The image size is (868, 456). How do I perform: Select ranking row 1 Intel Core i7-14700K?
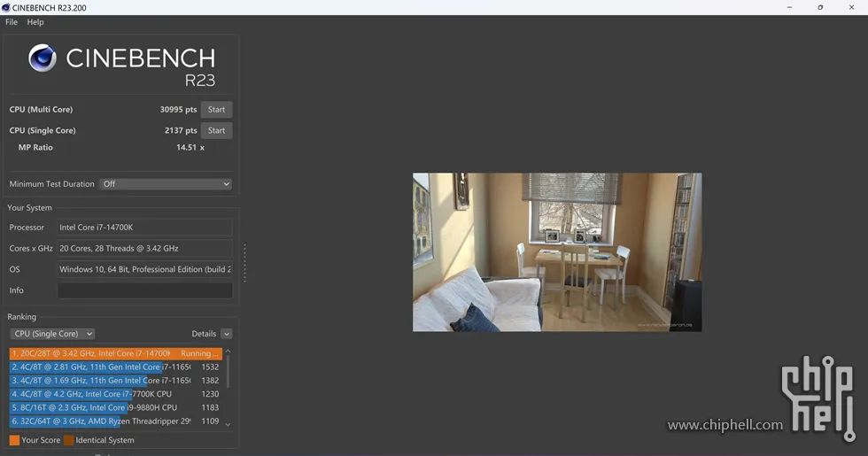(116, 353)
